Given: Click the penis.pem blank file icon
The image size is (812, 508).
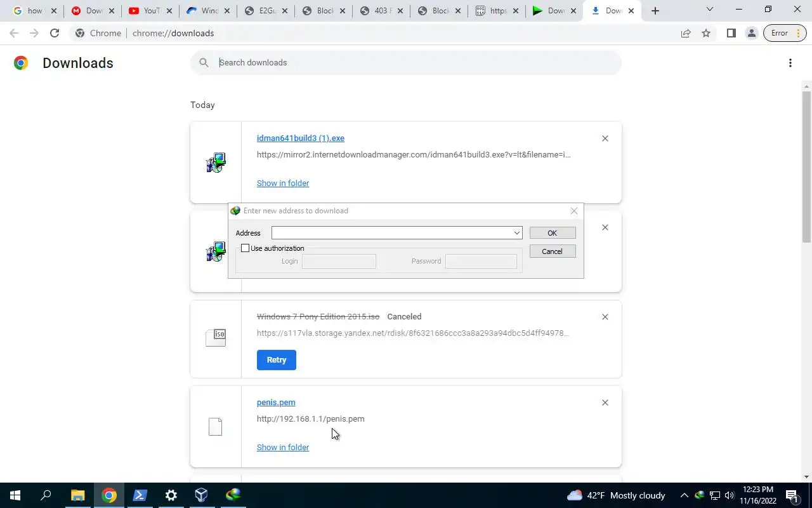Looking at the screenshot, I should (x=216, y=427).
